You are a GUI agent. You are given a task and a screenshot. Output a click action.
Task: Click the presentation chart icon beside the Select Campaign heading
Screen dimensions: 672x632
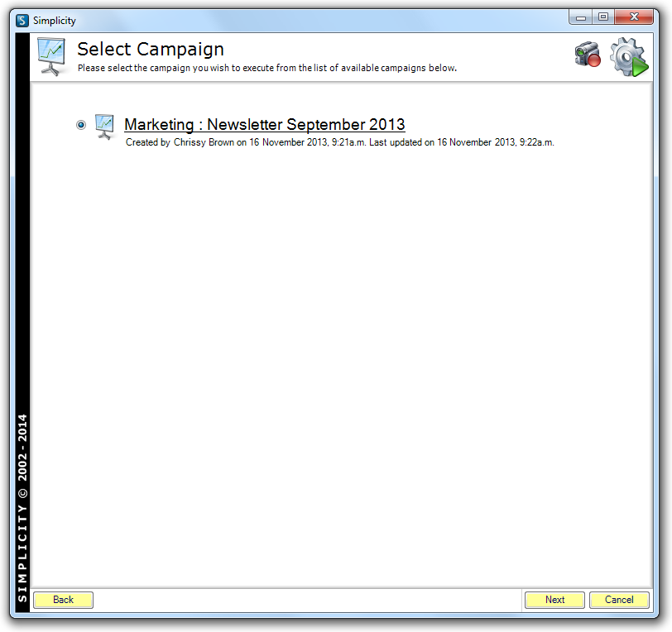51,56
